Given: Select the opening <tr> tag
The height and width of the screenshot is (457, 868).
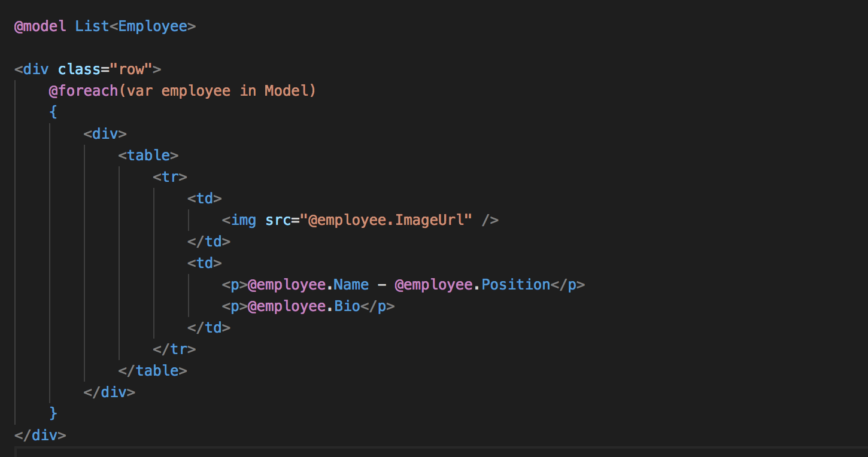Looking at the screenshot, I should 170,177.
